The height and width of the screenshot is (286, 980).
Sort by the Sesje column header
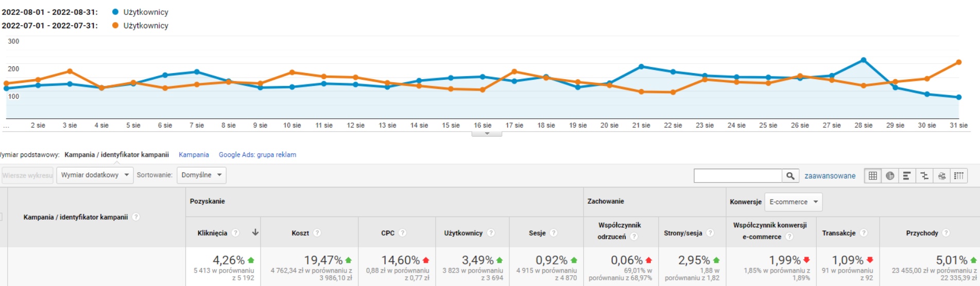[x=537, y=233]
